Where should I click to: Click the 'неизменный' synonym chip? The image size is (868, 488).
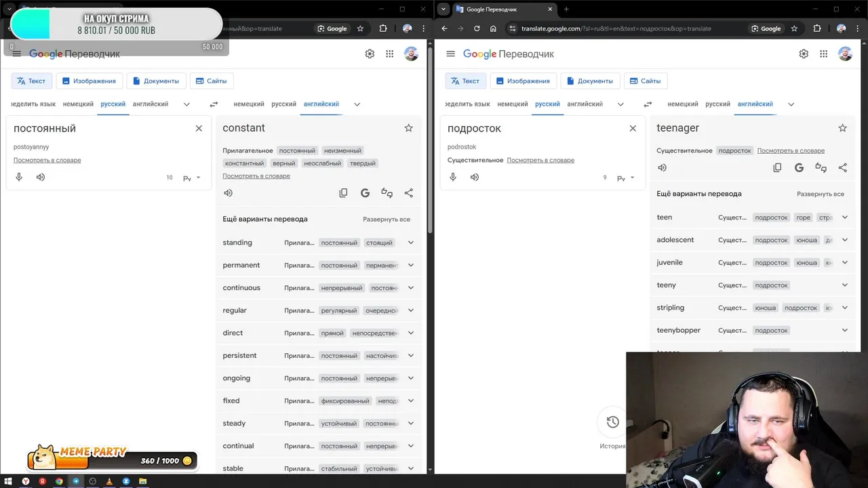click(342, 150)
